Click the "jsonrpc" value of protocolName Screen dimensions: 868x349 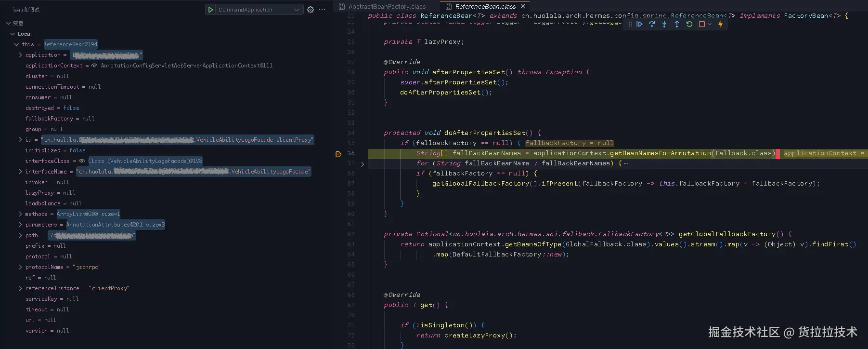(87, 267)
